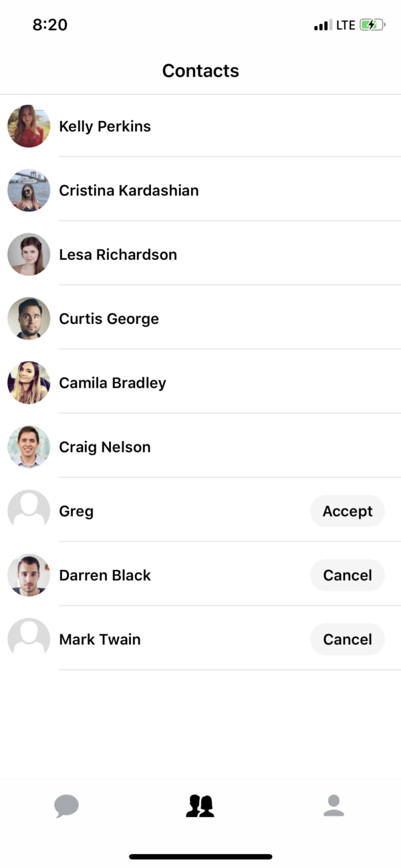
Task: Click Darren Black's profile picture
Action: [29, 575]
